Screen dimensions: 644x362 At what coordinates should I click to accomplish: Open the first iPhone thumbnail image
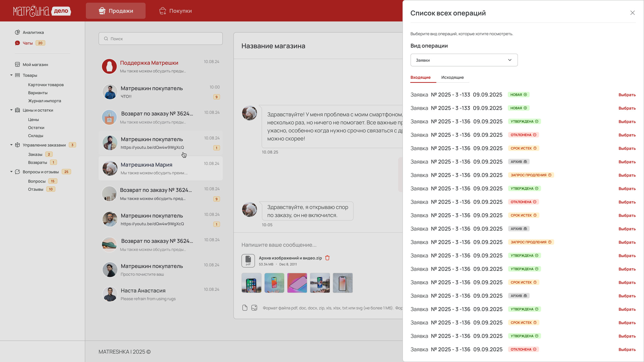pos(251,283)
